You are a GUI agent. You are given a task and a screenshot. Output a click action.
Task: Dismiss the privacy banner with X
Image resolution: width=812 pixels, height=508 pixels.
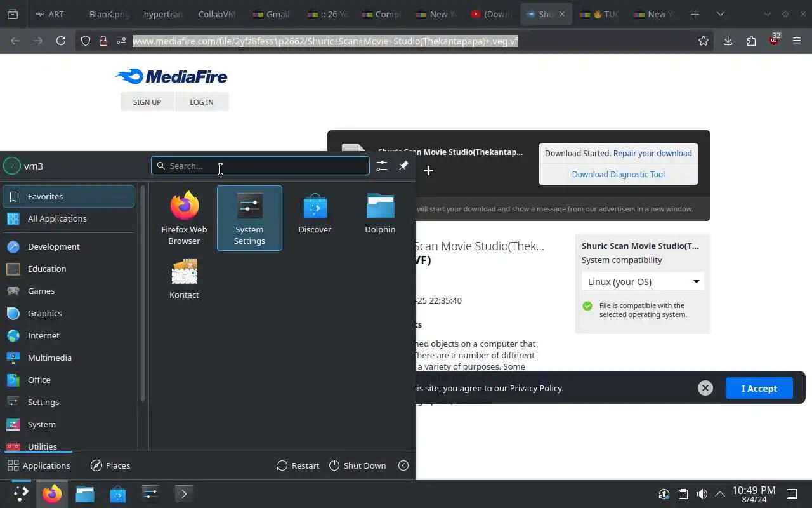pos(705,388)
